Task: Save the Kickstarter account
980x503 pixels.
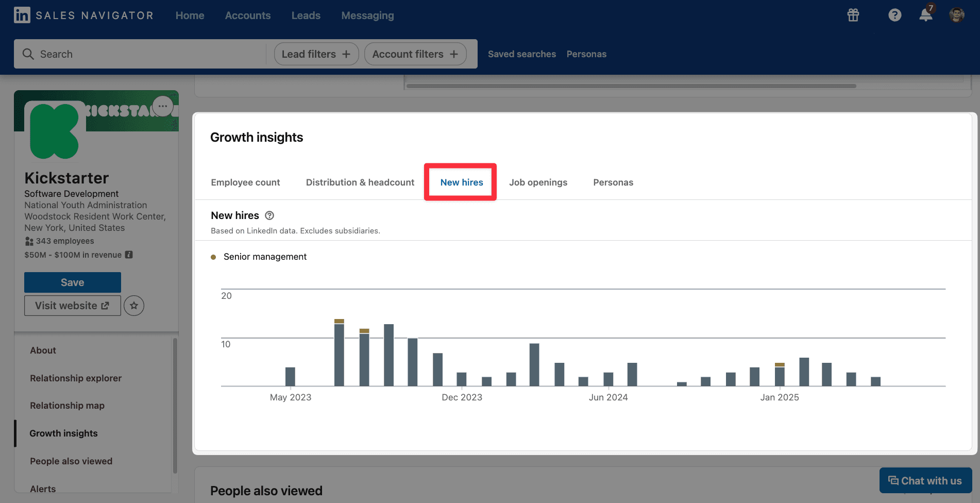Action: click(73, 282)
